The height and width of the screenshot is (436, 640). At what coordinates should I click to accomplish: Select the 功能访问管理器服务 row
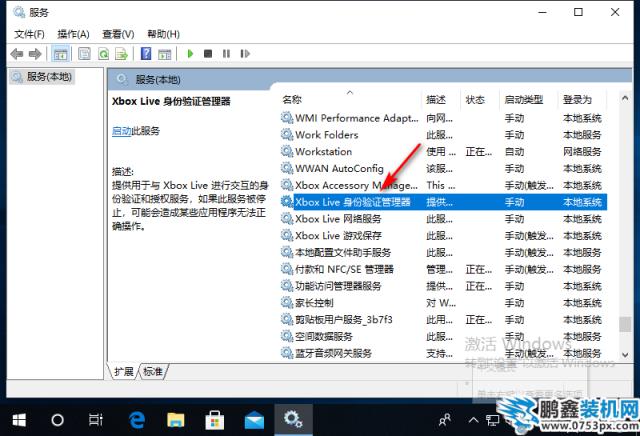(444, 286)
